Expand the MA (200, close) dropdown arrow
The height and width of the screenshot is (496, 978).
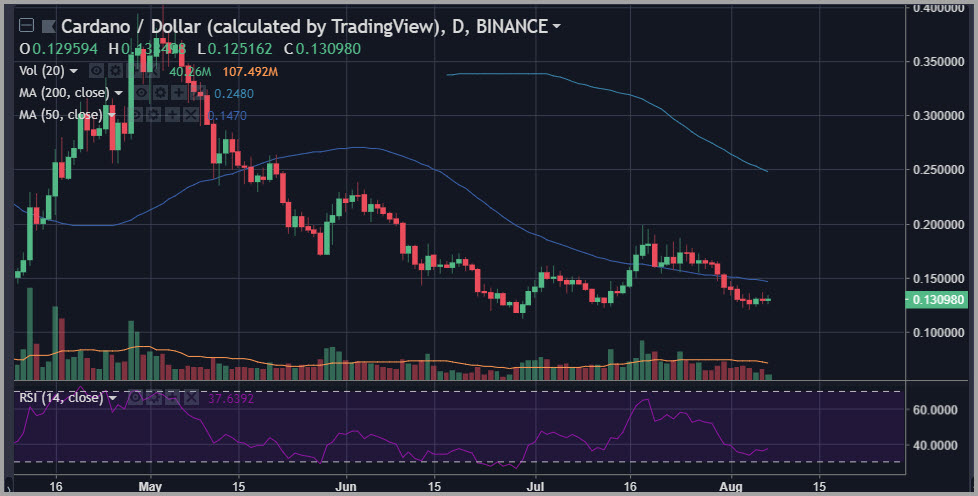point(119,94)
